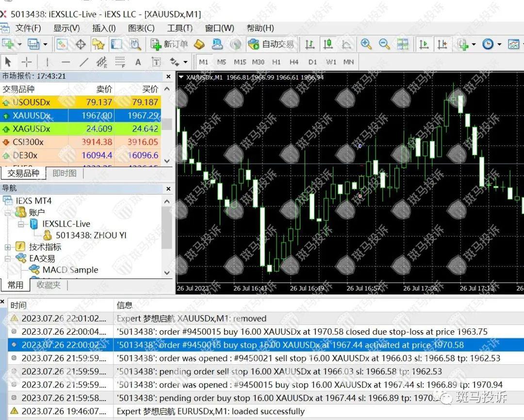Click the New Chart icon
524x420 pixels.
8,44
